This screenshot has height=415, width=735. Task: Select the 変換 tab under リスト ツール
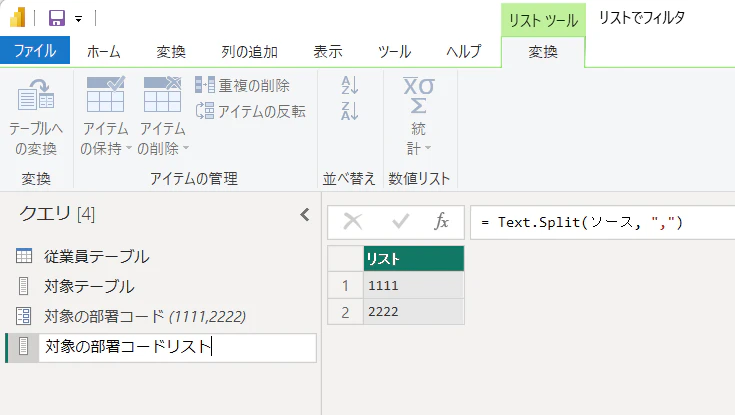543,52
